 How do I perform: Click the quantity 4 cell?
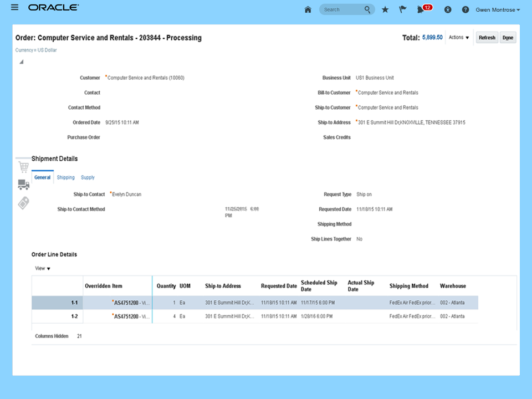(175, 316)
